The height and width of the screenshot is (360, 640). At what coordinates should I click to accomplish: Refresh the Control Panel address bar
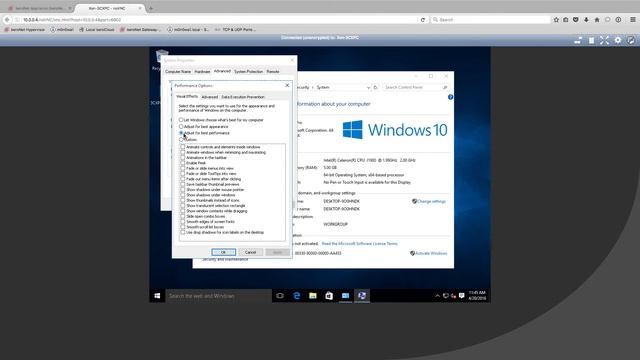pos(376,87)
